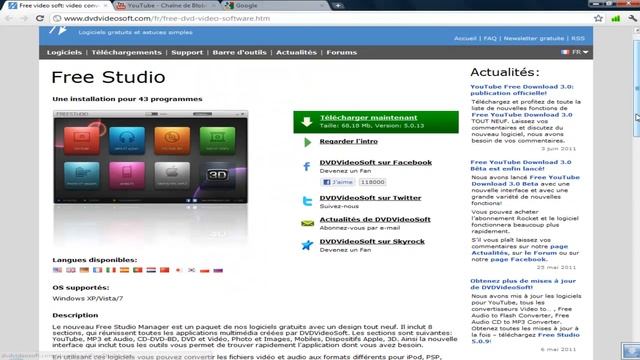The image size is (640, 360).
Task: Select the Chinese flag language icon
Action: click(x=164, y=270)
